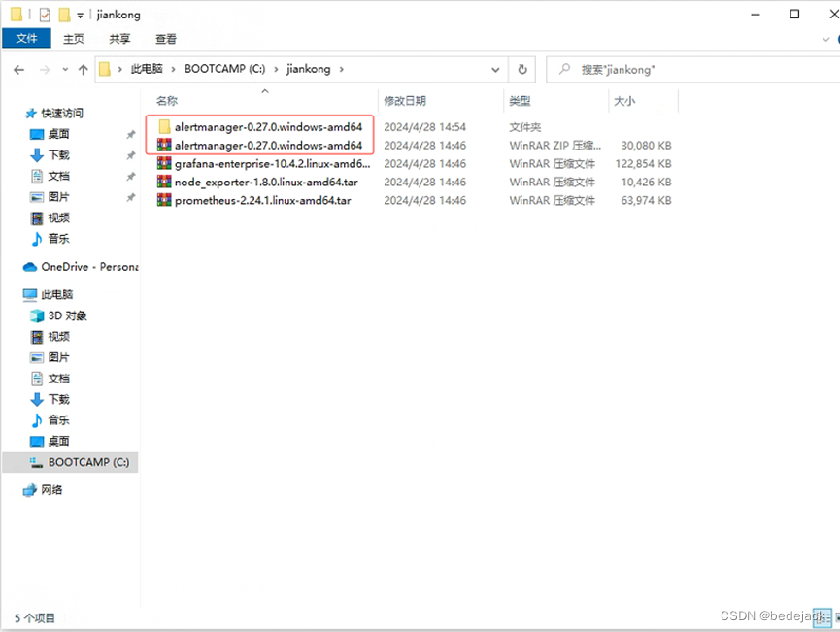Open pinned 桌面 under quick access

tap(58, 134)
